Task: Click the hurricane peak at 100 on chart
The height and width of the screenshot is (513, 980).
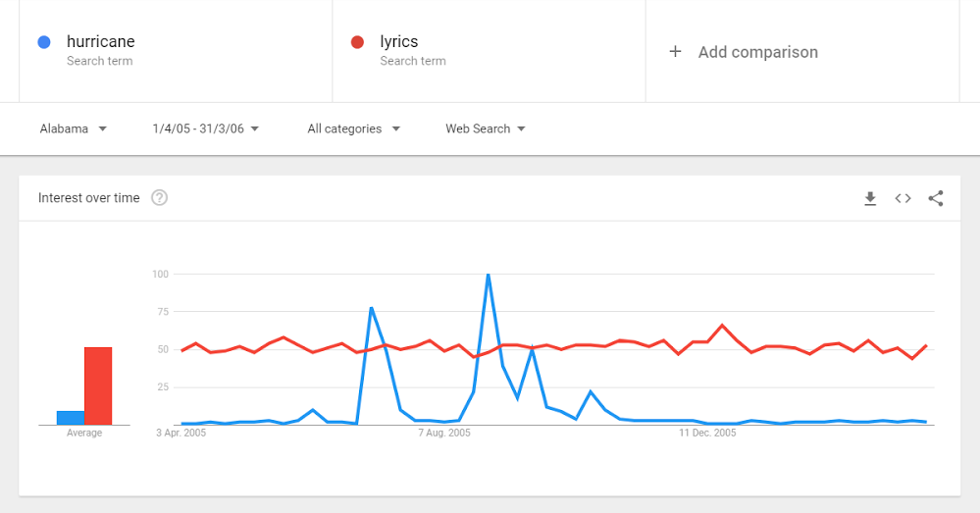Action: coord(489,275)
